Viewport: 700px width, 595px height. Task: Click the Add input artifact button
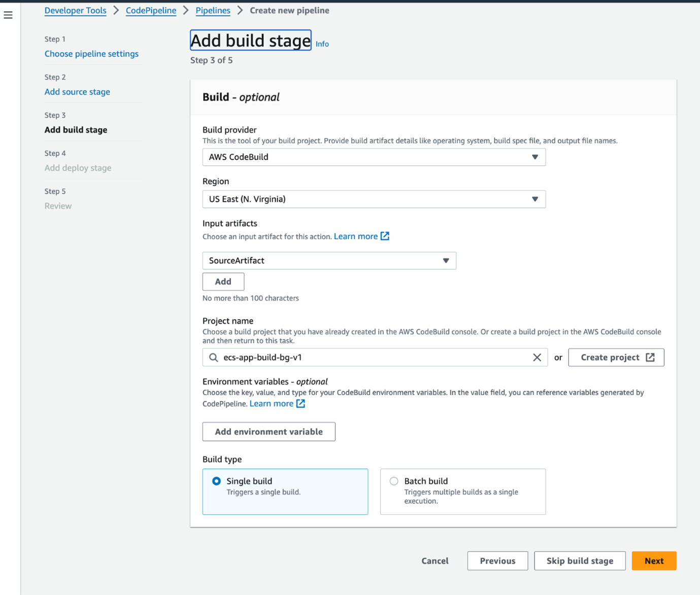tap(223, 282)
